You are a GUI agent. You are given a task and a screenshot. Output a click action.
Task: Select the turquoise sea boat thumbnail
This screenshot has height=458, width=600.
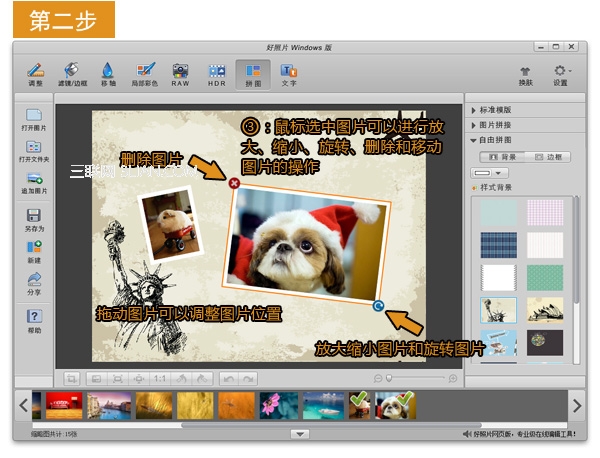pyautogui.click(x=323, y=406)
